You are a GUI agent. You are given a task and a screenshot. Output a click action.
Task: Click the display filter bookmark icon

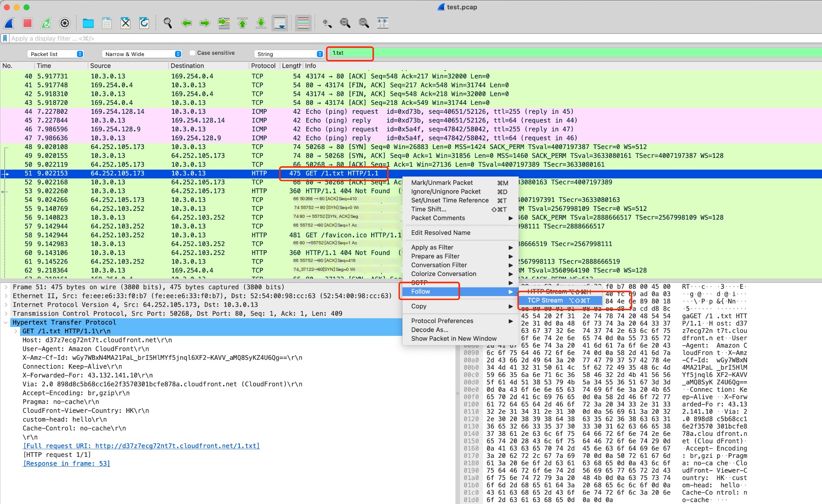5,39
